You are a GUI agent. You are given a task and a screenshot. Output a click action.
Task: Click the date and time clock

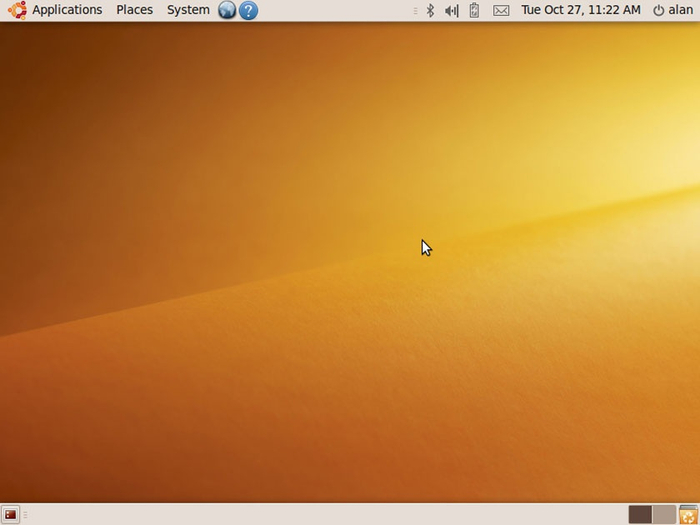tap(581, 10)
